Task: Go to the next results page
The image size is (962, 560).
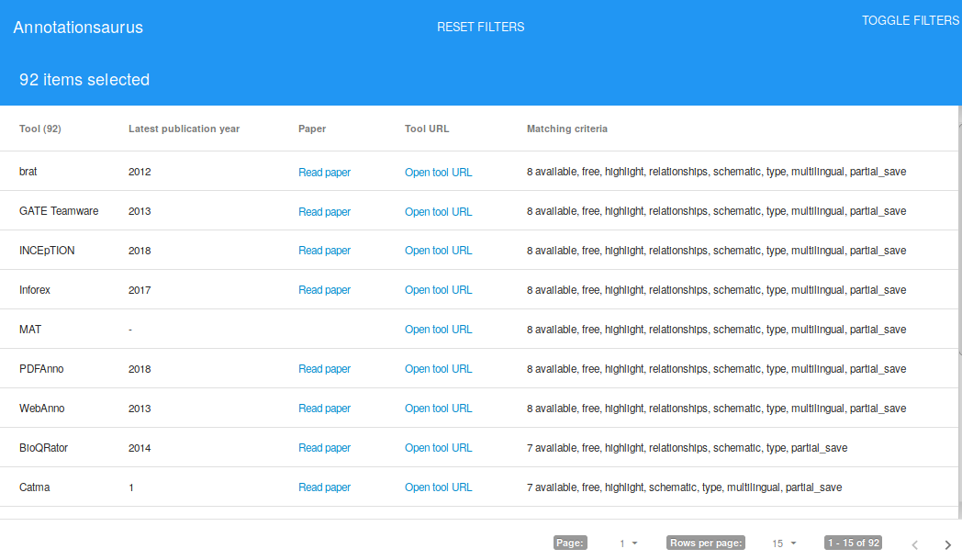Action: click(948, 544)
